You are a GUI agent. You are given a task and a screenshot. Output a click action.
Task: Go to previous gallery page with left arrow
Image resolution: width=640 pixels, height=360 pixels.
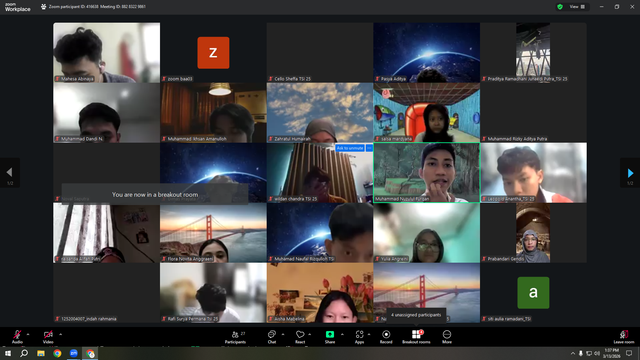9,173
